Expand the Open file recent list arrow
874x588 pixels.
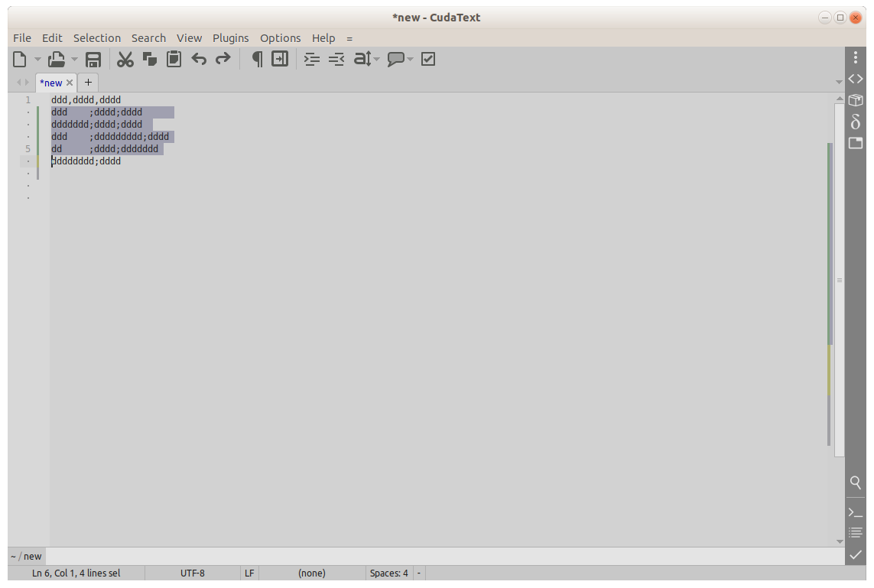[x=74, y=60]
